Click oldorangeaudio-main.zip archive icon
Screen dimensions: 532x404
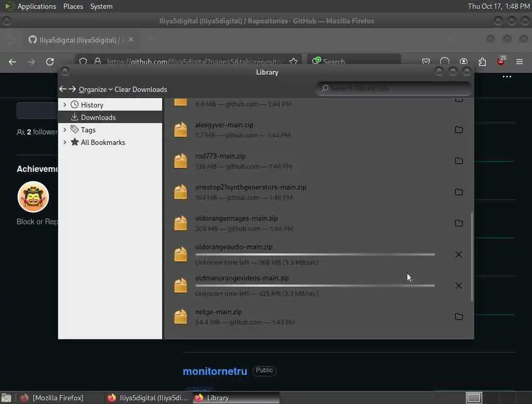pyautogui.click(x=180, y=254)
